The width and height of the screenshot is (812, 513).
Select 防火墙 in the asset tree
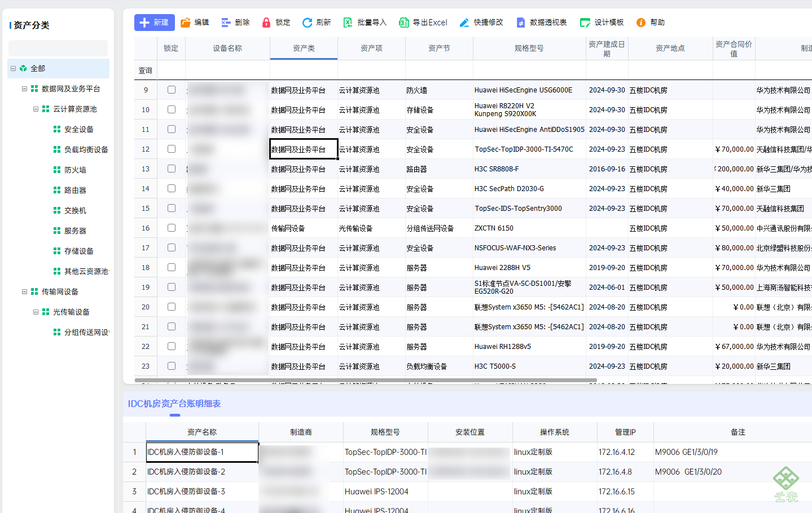(75, 170)
